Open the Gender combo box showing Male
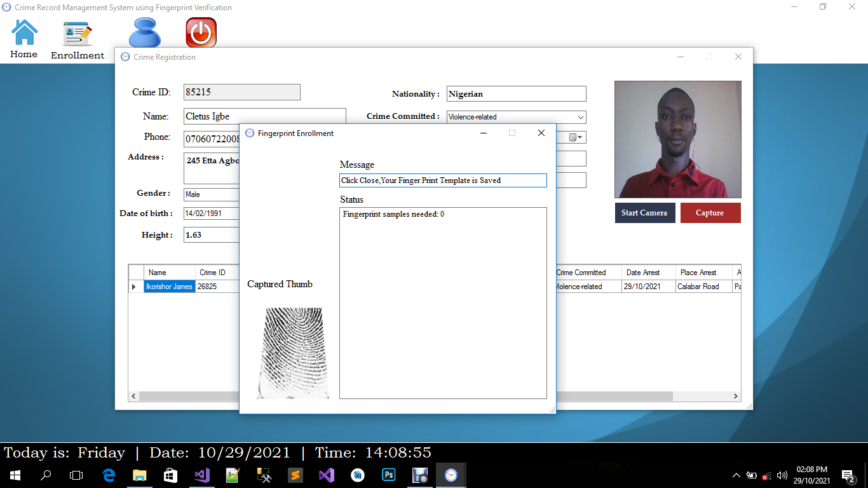The height and width of the screenshot is (488, 868). coord(212,194)
